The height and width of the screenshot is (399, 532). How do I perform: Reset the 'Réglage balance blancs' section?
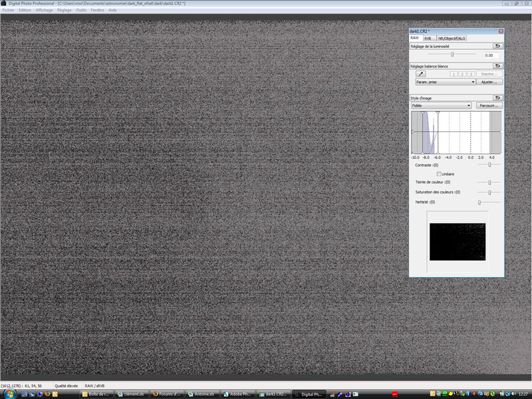click(x=497, y=66)
